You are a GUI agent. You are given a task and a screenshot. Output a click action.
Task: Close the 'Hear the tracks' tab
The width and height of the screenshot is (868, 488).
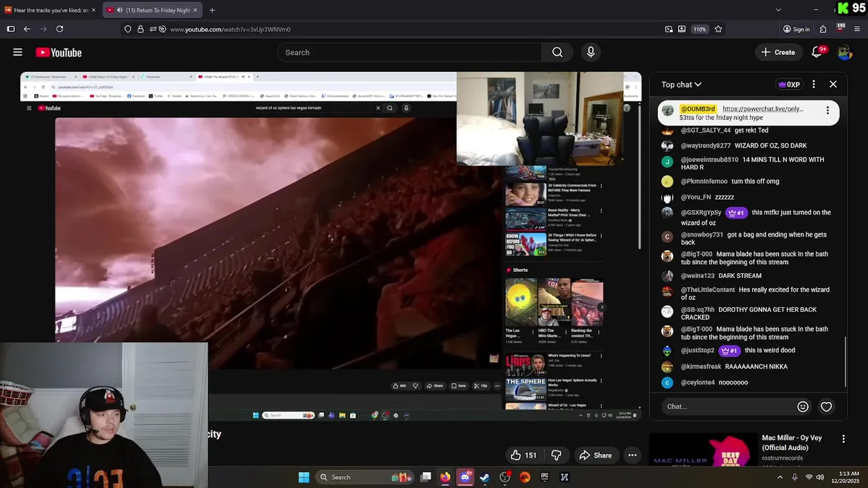pos(94,10)
